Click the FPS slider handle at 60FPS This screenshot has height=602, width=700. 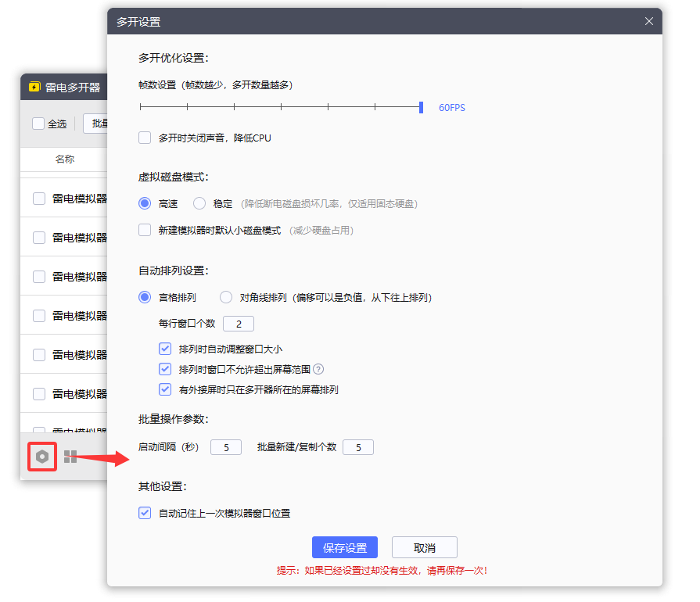click(x=421, y=107)
